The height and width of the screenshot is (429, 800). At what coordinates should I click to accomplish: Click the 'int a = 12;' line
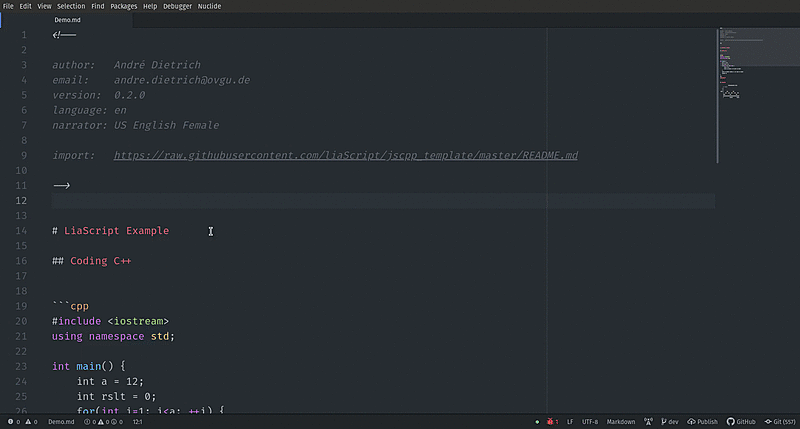110,381
